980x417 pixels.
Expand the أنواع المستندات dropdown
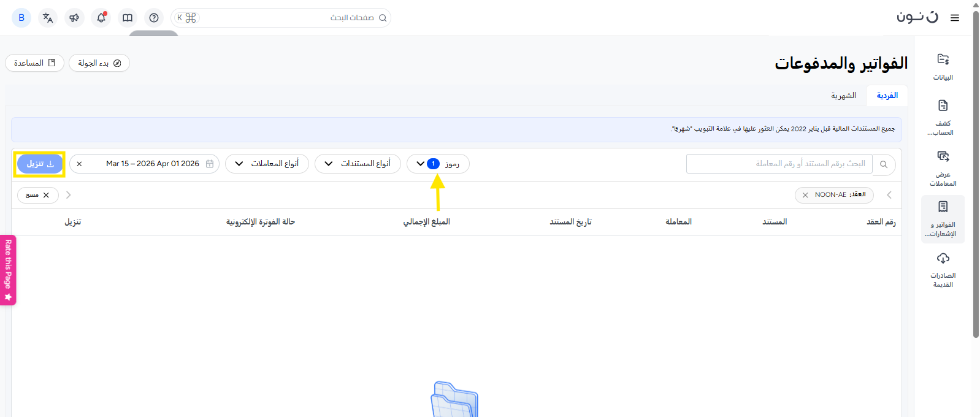point(358,164)
